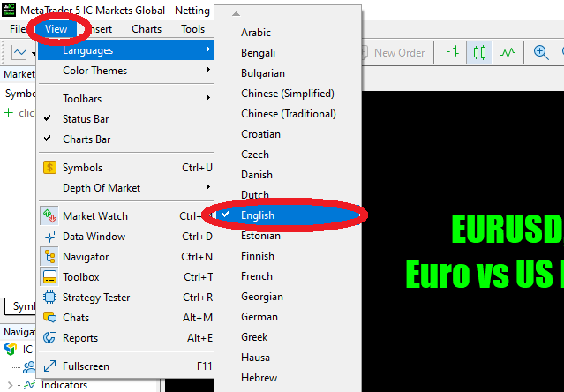Image resolution: width=564 pixels, height=392 pixels.
Task: Click the Market Watch icon in menu
Action: click(49, 216)
